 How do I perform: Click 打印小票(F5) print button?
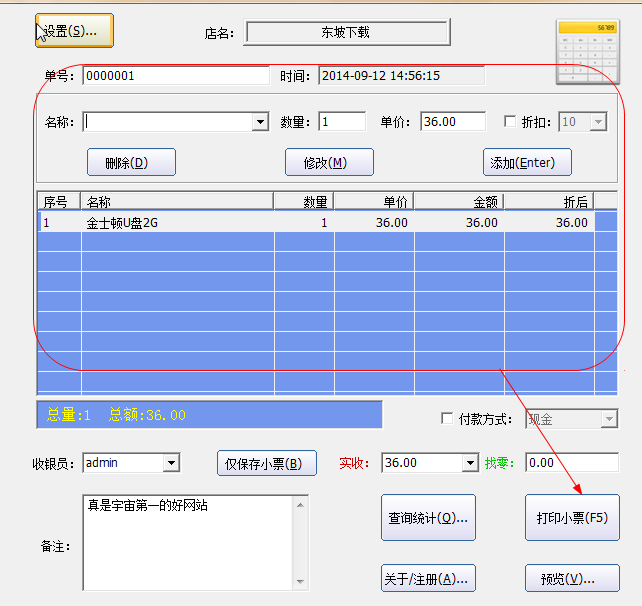[572, 518]
